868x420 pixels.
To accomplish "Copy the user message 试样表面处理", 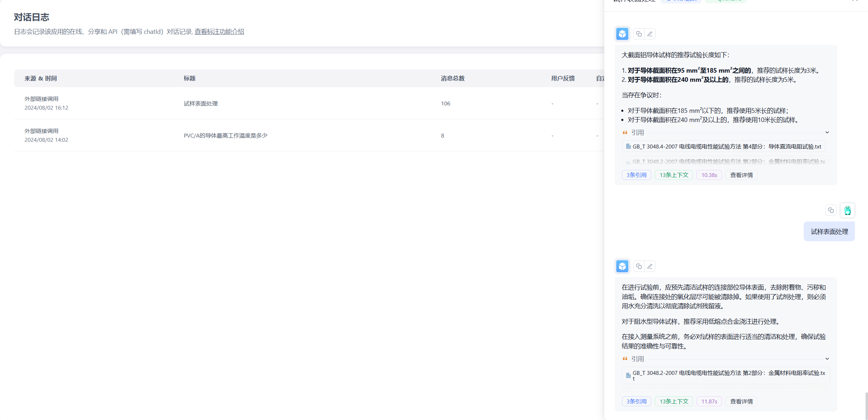I will click(x=831, y=210).
